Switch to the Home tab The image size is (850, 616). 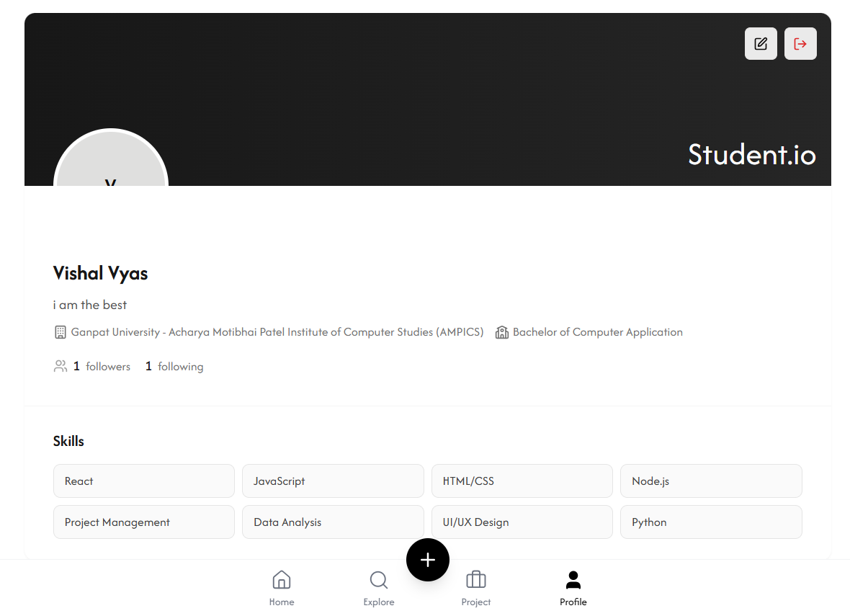pyautogui.click(x=282, y=587)
